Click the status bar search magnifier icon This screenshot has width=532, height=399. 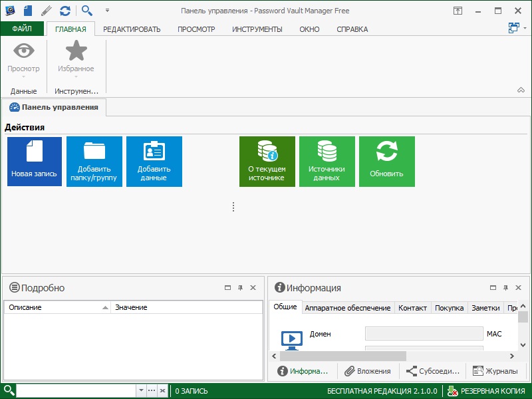tap(9, 390)
